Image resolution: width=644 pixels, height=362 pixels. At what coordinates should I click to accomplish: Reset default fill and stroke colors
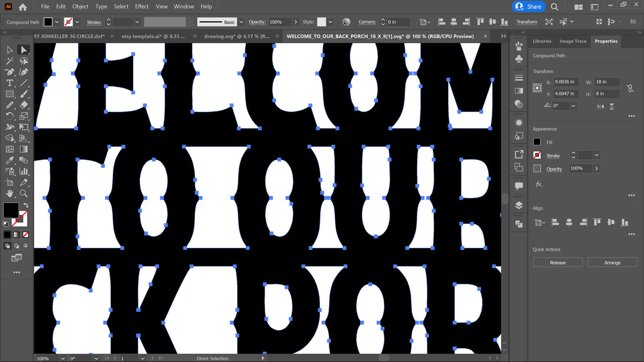[x=6, y=223]
